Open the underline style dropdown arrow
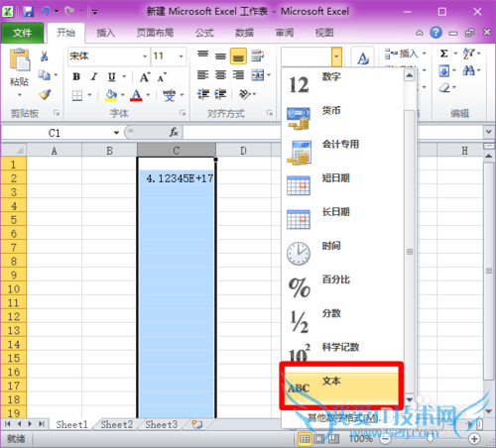496x448 pixels. pyautogui.click(x=124, y=77)
